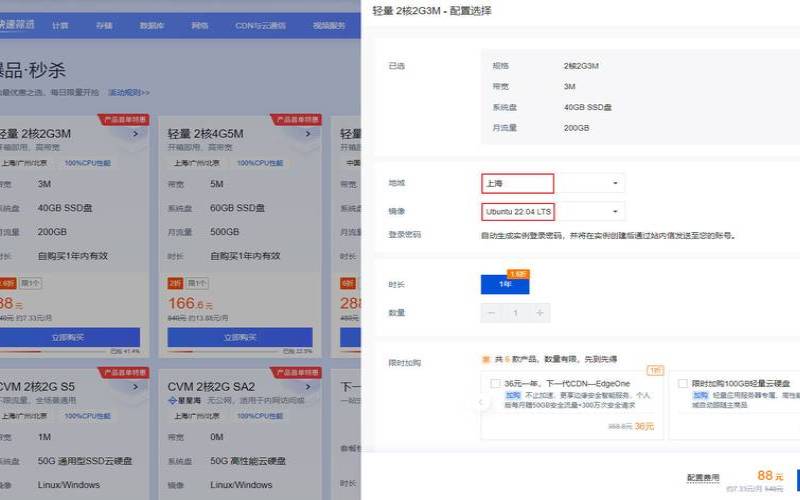
Task: Click plus icon to increase 数量
Action: coord(540,313)
